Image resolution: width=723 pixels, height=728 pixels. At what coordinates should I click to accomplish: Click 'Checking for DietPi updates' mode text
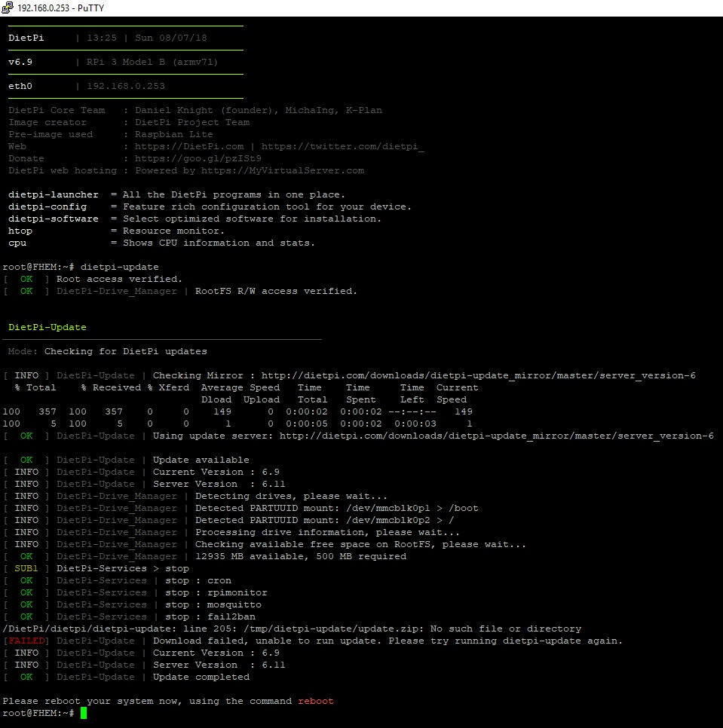(126, 352)
